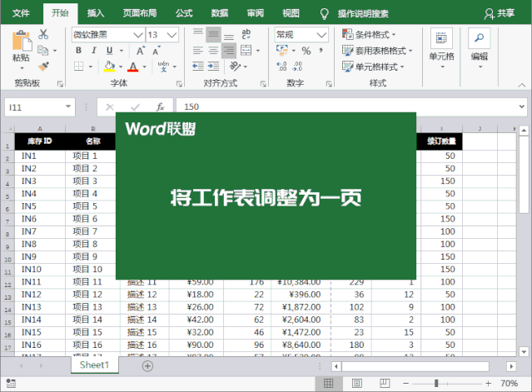Increase font size with the larger A icon
The height and width of the screenshot is (392, 532).
[x=141, y=51]
